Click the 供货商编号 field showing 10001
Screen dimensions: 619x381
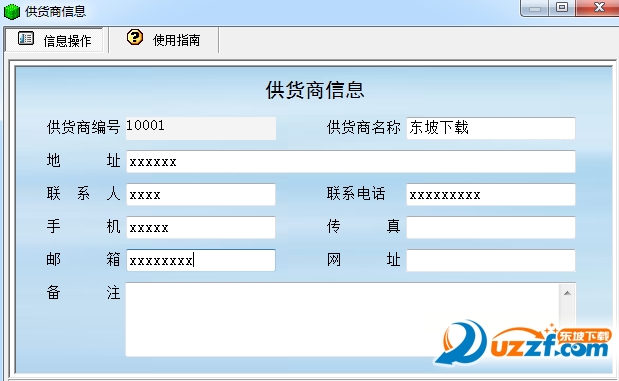(201, 128)
